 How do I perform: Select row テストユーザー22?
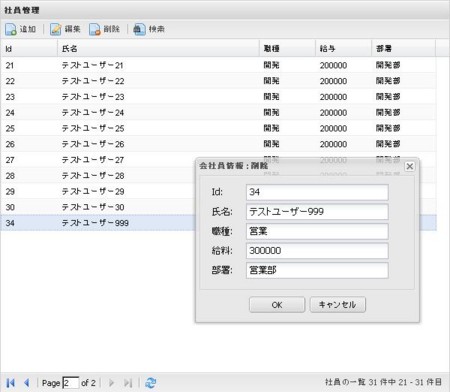(218, 81)
